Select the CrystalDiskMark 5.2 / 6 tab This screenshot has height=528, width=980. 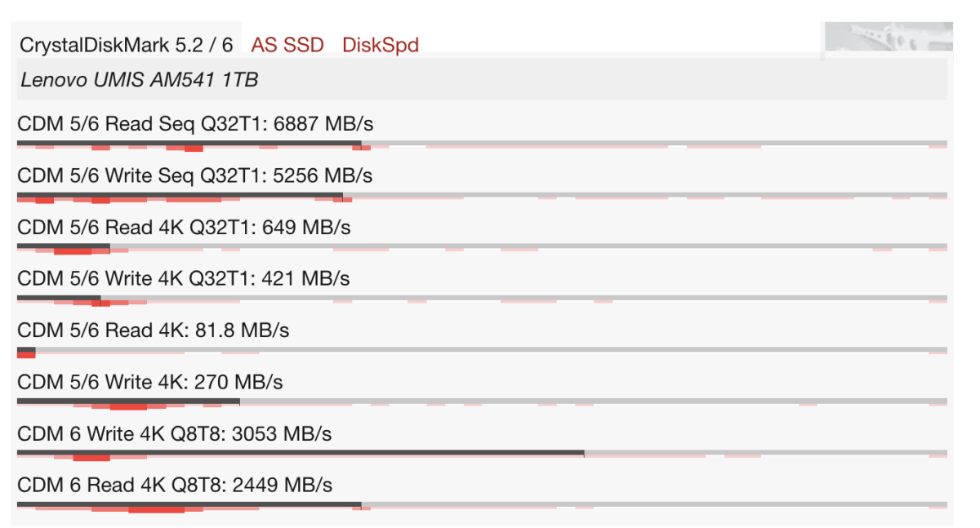(126, 45)
